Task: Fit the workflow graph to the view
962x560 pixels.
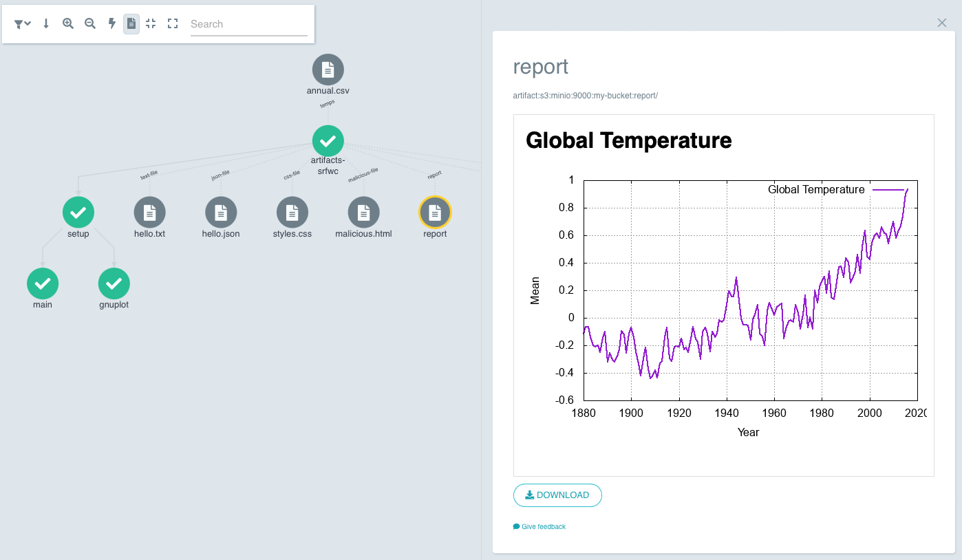Action: pyautogui.click(x=151, y=23)
